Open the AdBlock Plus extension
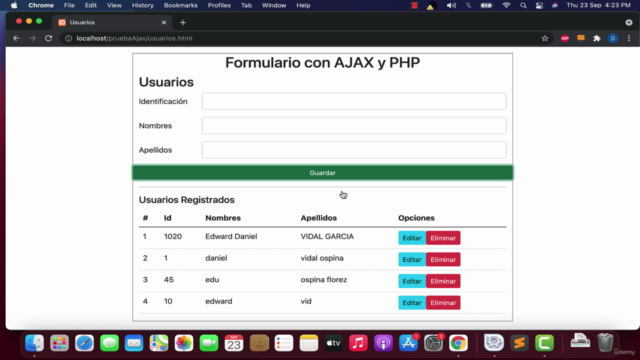Viewport: 640px width, 360px height. [x=564, y=38]
